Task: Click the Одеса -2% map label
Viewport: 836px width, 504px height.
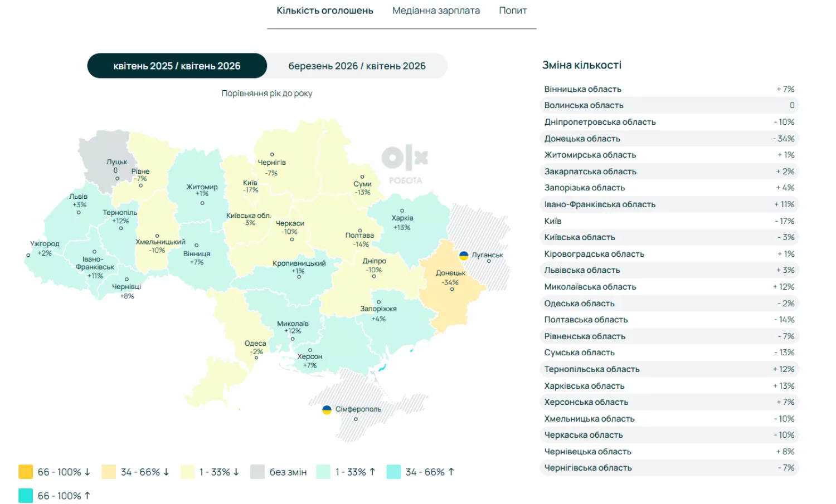Action: point(256,348)
